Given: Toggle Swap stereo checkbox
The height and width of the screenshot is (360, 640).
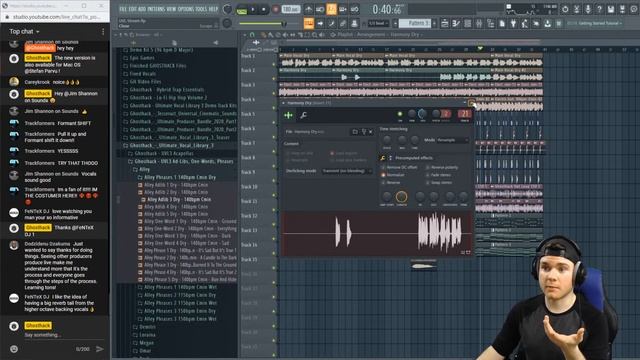Looking at the screenshot, I should (x=427, y=182).
